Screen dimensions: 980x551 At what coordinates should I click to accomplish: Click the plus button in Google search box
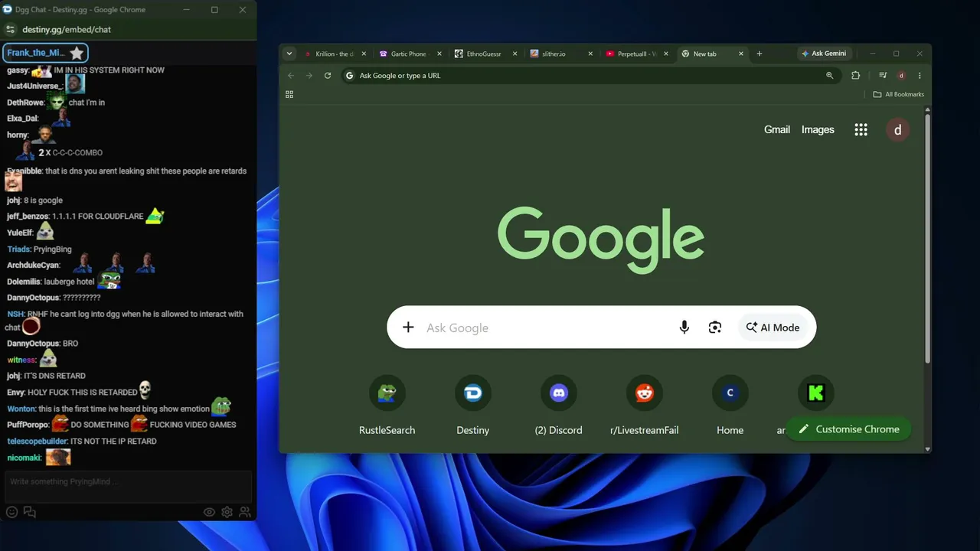point(408,328)
